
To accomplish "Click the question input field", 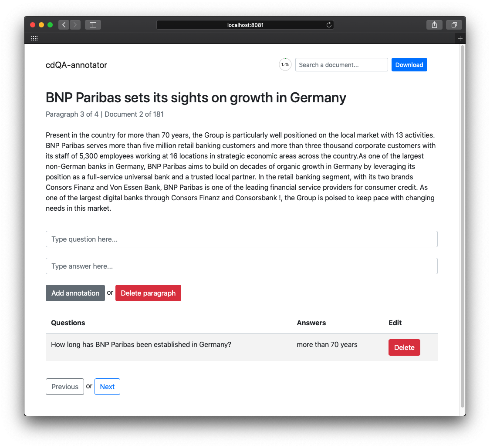I will pos(241,239).
